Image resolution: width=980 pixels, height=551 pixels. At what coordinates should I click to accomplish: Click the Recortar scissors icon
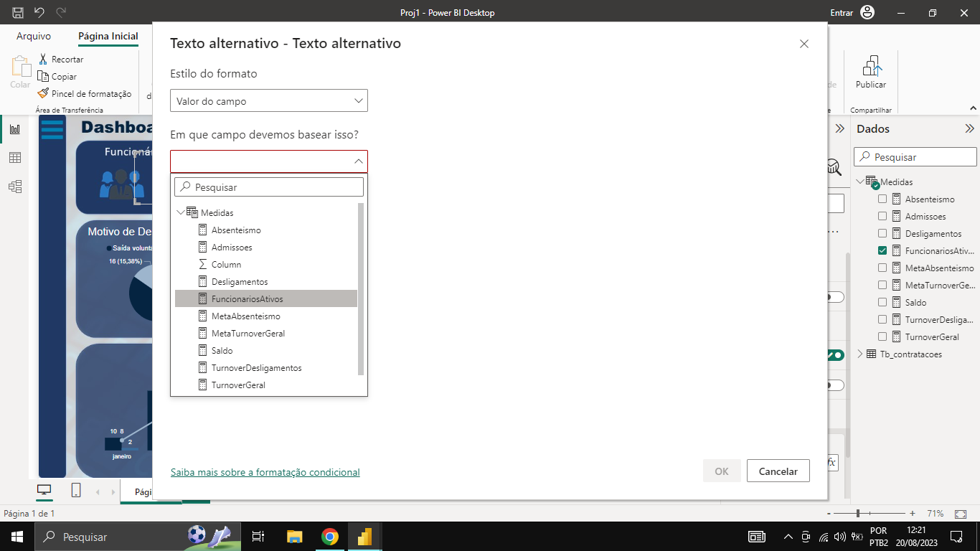[x=43, y=60]
